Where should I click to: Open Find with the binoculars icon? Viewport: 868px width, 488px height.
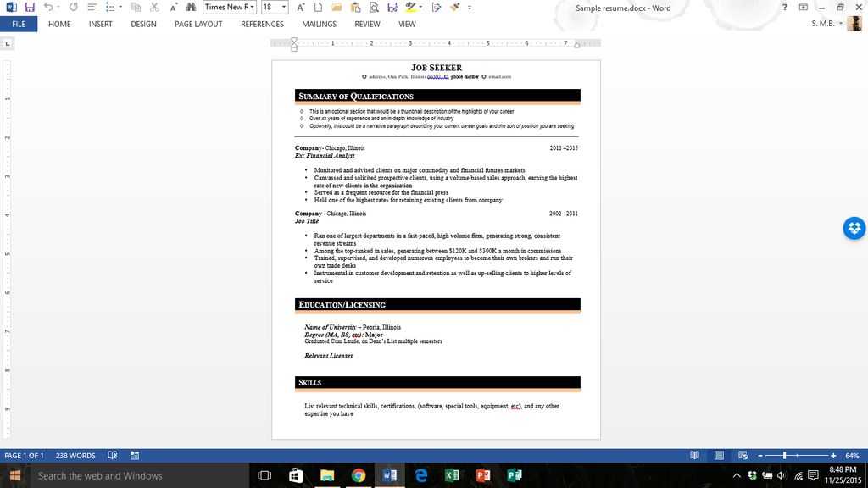(193, 7)
